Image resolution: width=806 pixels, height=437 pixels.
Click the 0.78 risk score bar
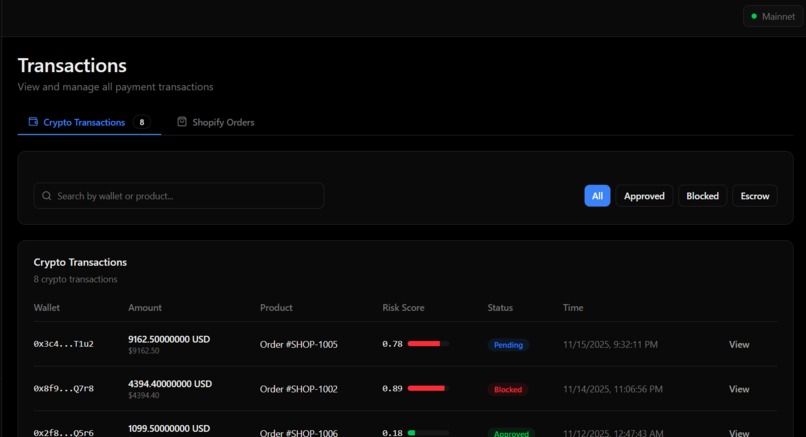pos(428,343)
